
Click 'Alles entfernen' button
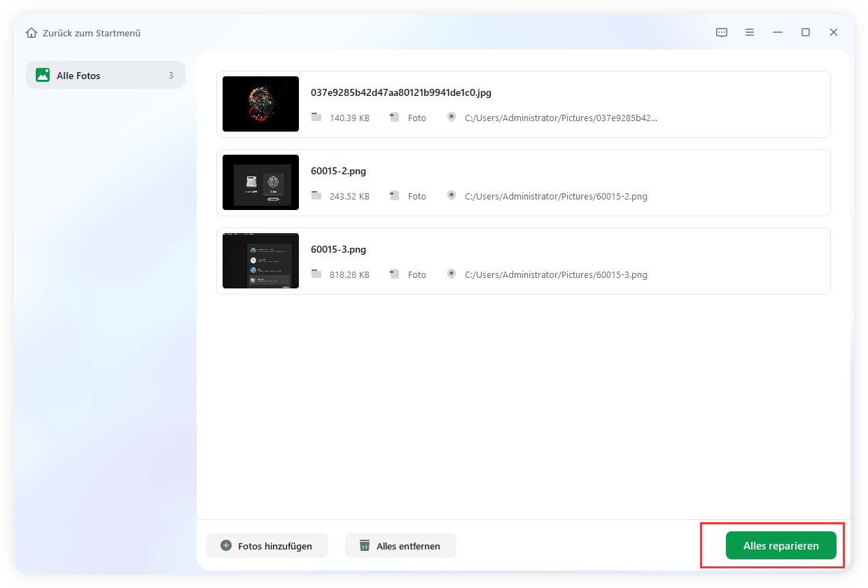pyautogui.click(x=400, y=545)
